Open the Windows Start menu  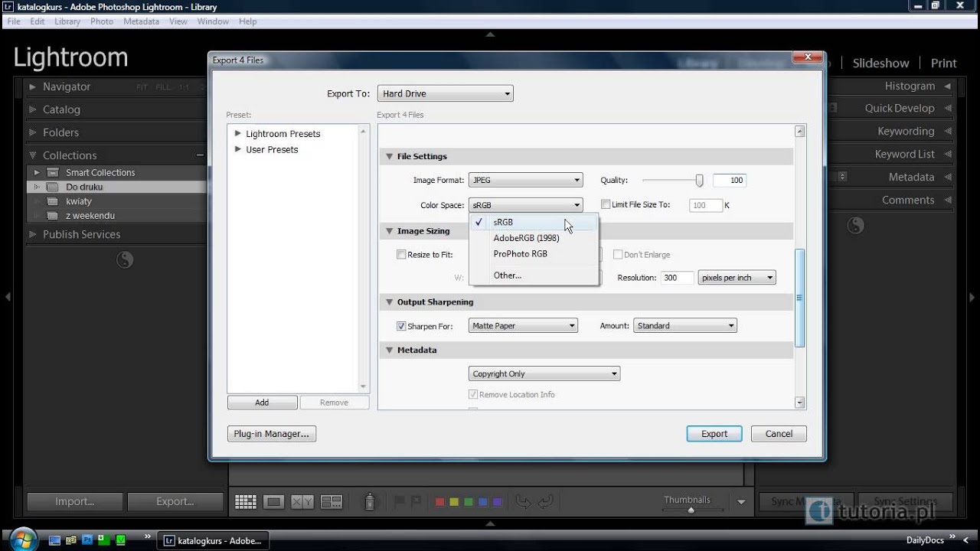(x=23, y=539)
